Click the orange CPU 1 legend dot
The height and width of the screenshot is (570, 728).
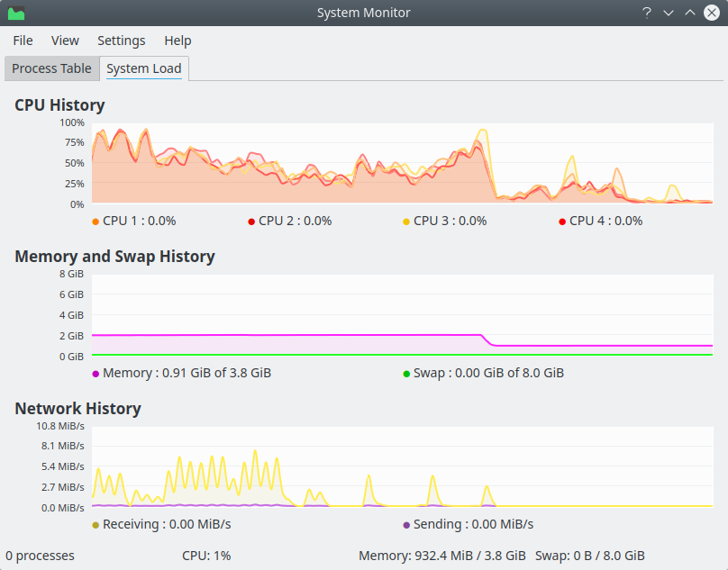pyautogui.click(x=96, y=222)
